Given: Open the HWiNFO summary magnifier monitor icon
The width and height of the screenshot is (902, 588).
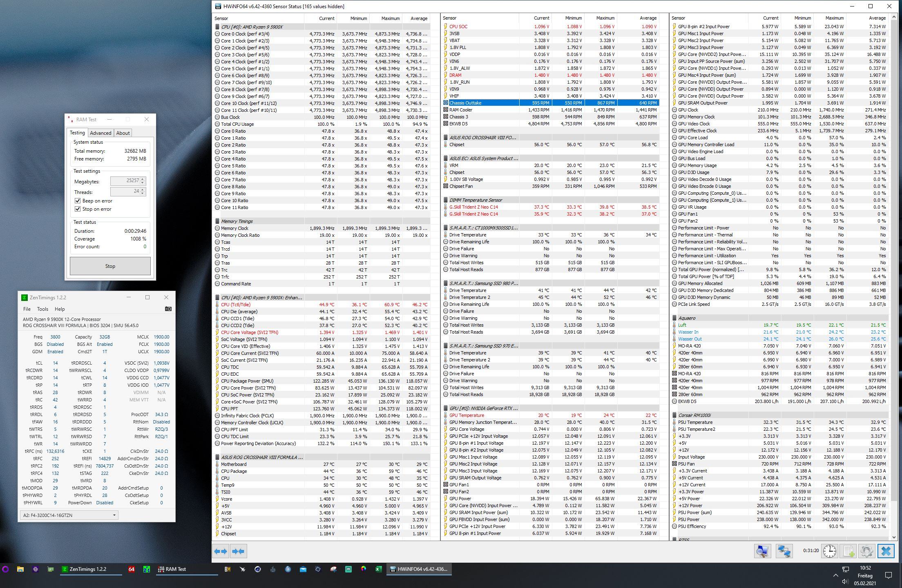Looking at the screenshot, I should (x=762, y=551).
